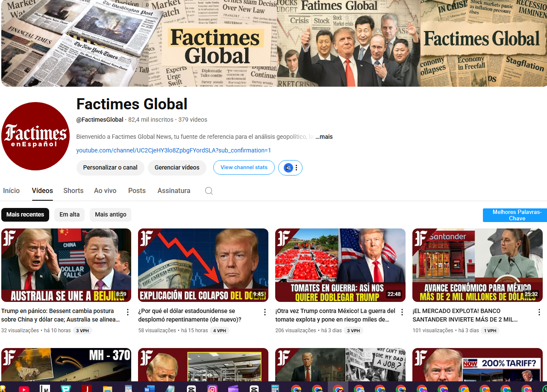The height and width of the screenshot is (392, 547).
Task: Click the 379 vídeos text
Action: 193,120
